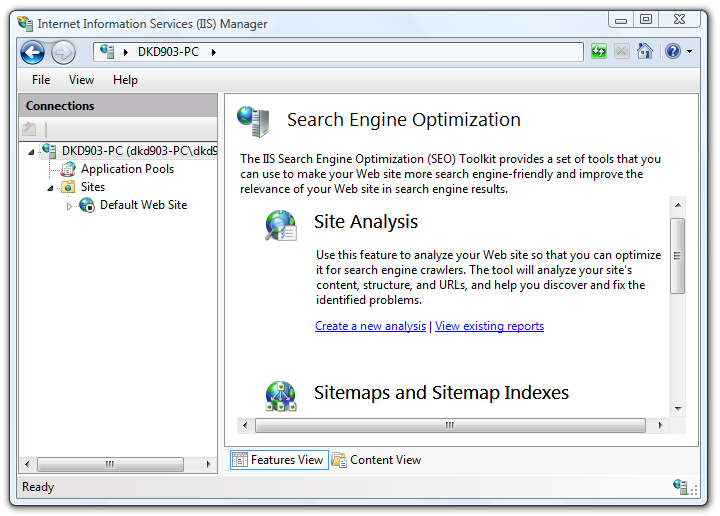Click the View existing reports link

(489, 326)
